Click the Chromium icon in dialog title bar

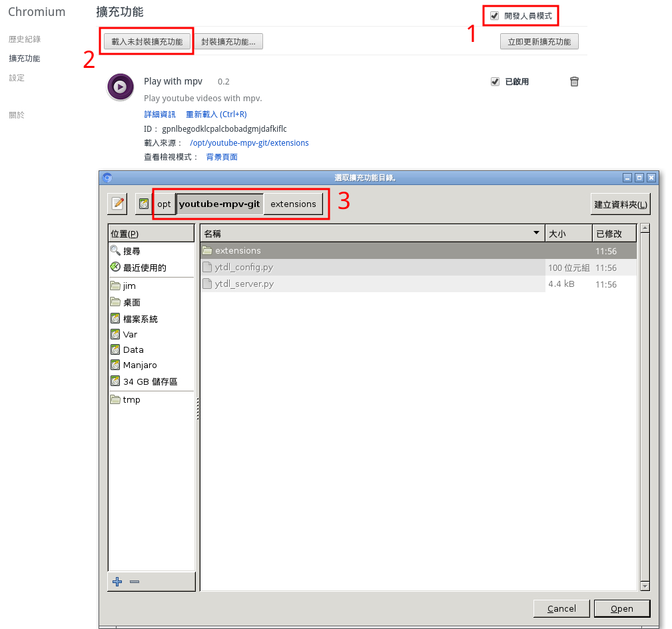(107, 178)
